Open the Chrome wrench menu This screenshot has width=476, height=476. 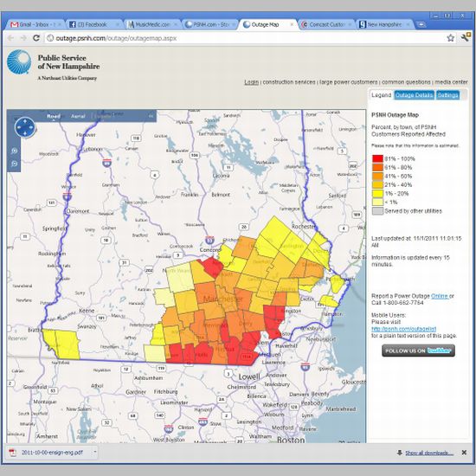click(466, 37)
